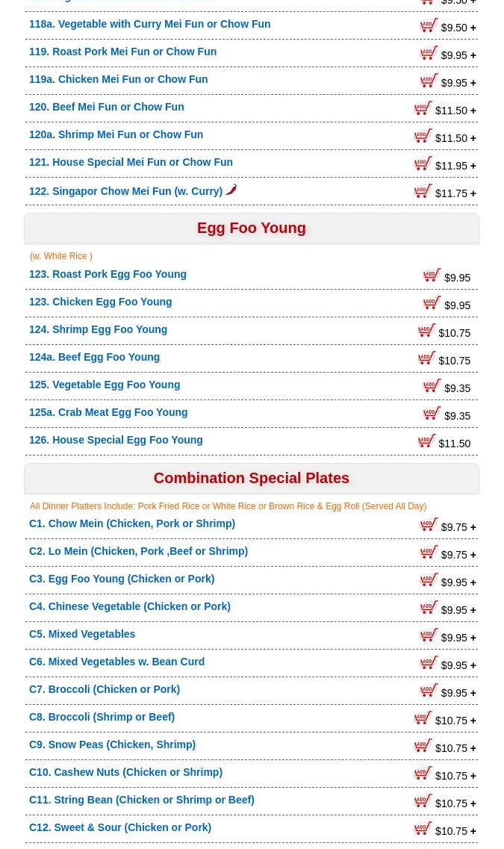Add Crab Meat Egg Foo Young to cart
Viewport: 504px width, 849px height.
432,414
